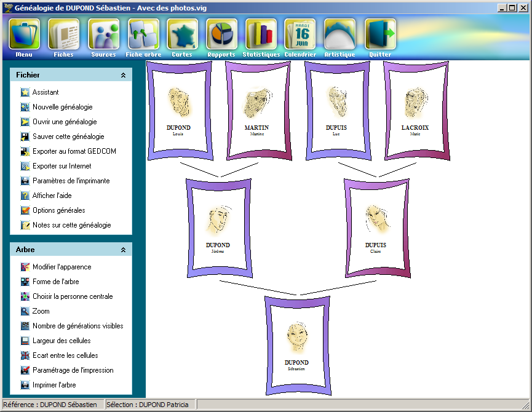
Task: Click Ouvrir une généalogie link
Action: click(65, 122)
